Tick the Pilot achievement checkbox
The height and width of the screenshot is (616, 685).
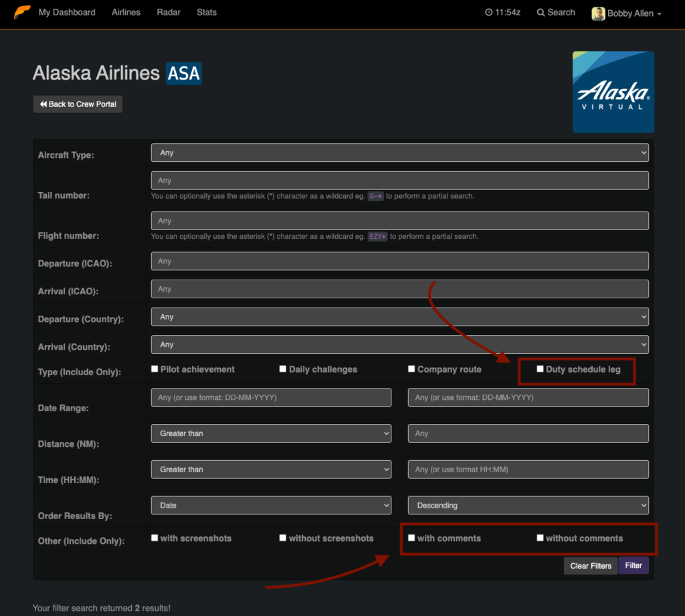click(155, 369)
